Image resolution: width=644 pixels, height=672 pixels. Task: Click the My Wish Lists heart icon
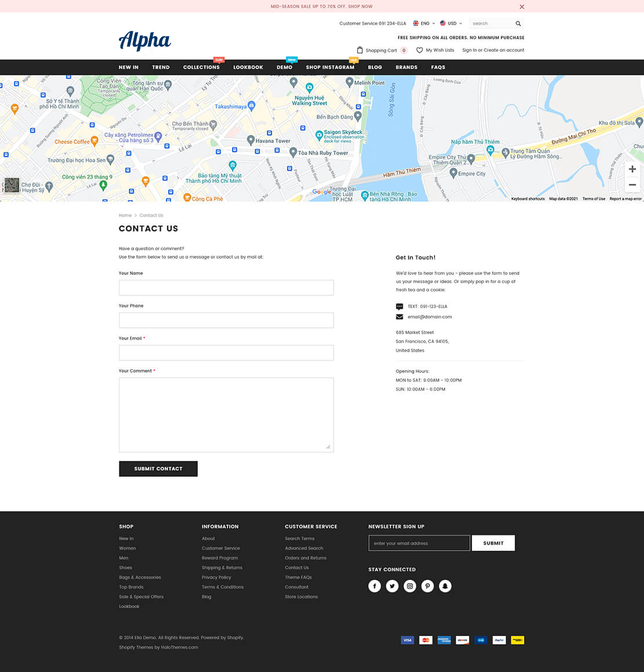click(x=419, y=50)
